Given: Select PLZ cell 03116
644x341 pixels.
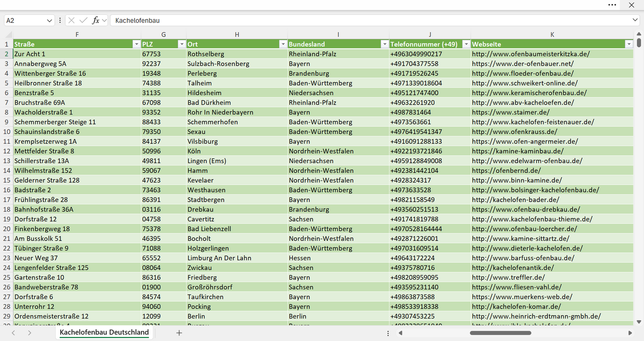Looking at the screenshot, I should (164, 209).
